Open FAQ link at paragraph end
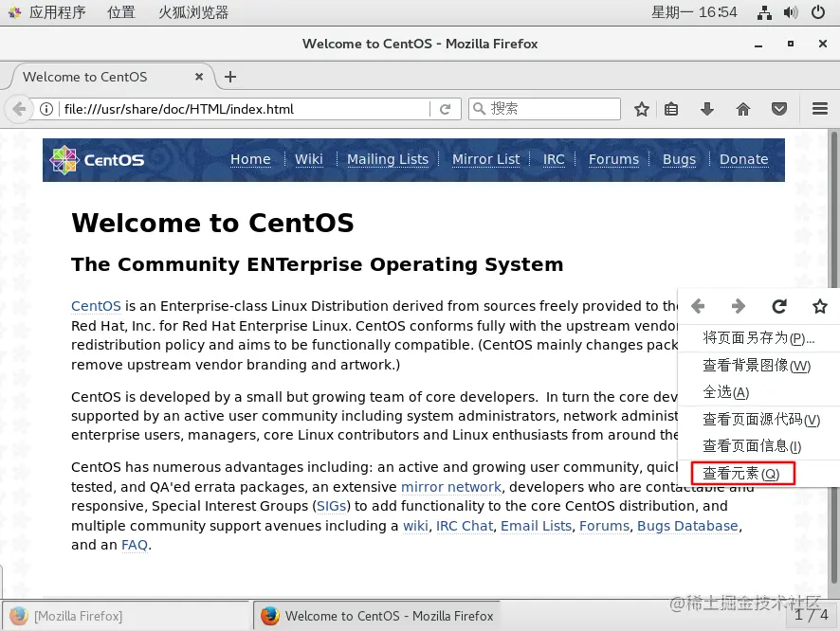 pyautogui.click(x=135, y=545)
